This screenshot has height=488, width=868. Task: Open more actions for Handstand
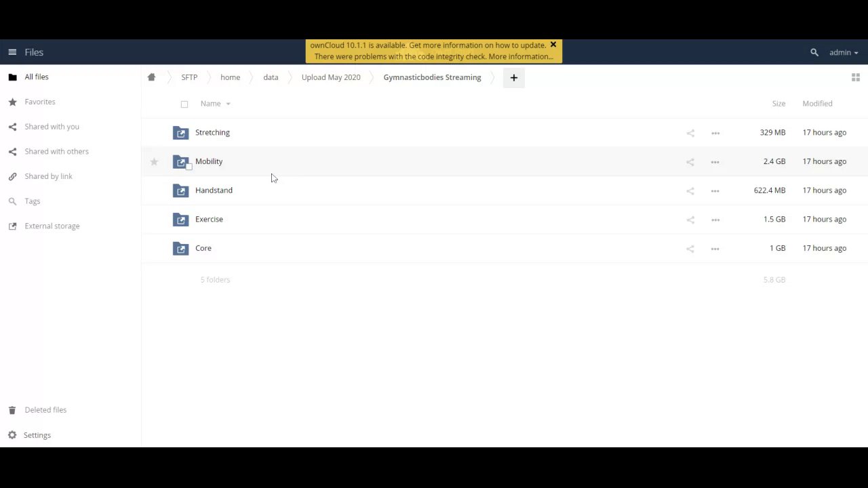coord(715,191)
